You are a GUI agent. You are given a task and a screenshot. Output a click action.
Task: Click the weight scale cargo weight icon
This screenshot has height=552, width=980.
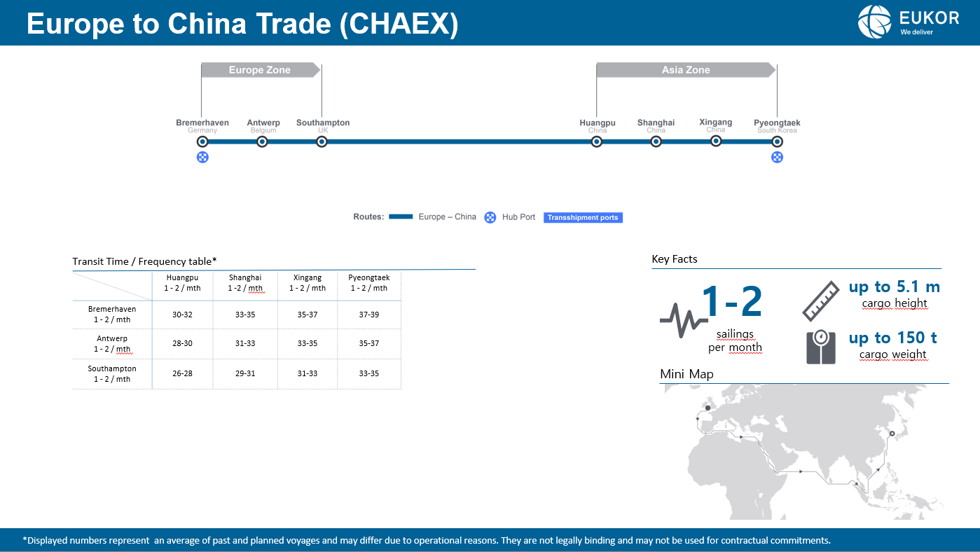[821, 347]
